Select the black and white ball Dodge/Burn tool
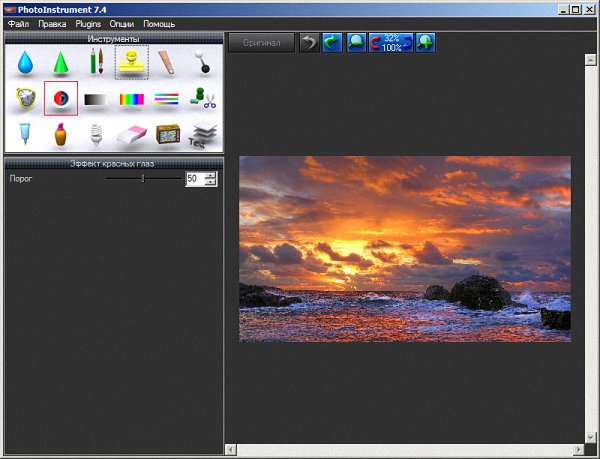This screenshot has height=459, width=600. (202, 61)
